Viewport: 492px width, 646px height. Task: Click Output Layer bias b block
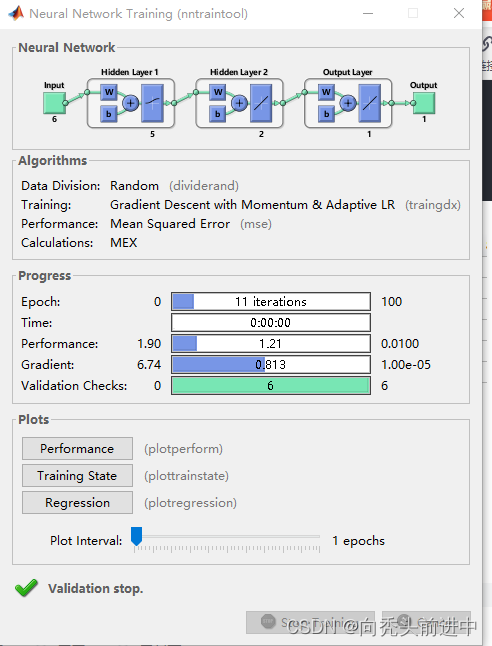coord(326,114)
